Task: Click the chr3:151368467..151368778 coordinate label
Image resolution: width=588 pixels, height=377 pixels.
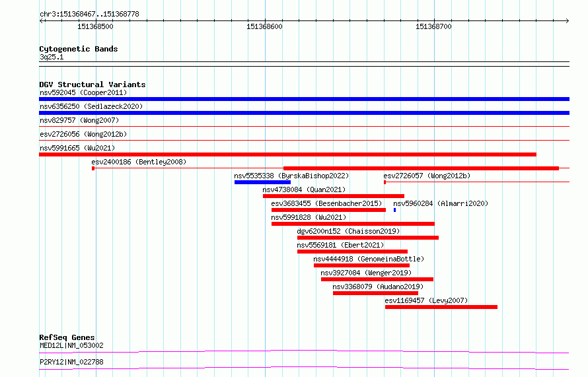Action: click(x=89, y=15)
